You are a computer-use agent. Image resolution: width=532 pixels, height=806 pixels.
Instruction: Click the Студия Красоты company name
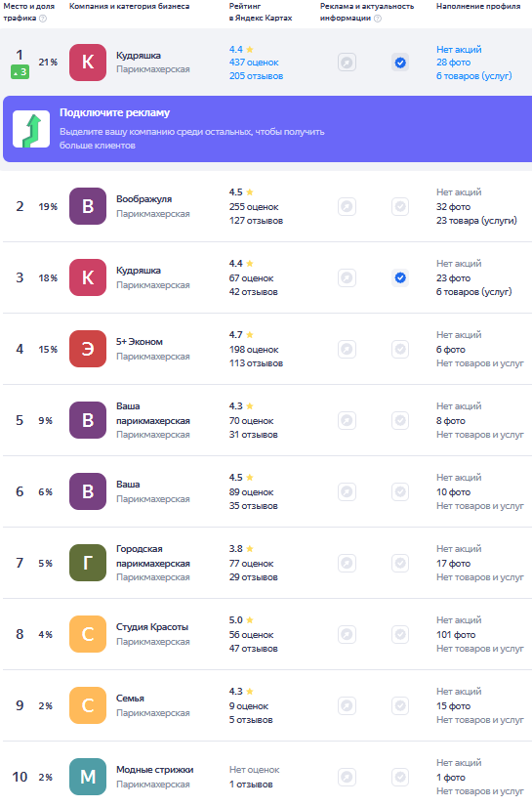point(152,627)
